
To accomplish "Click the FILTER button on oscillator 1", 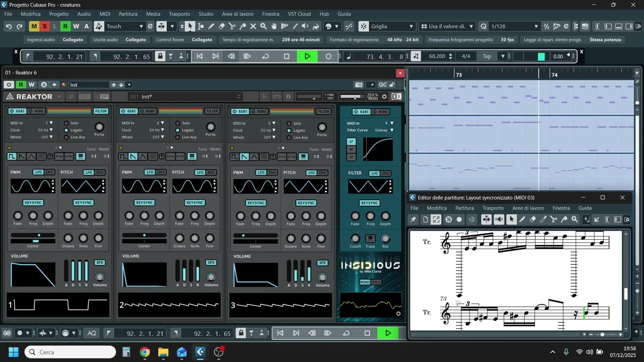I will [x=101, y=111].
